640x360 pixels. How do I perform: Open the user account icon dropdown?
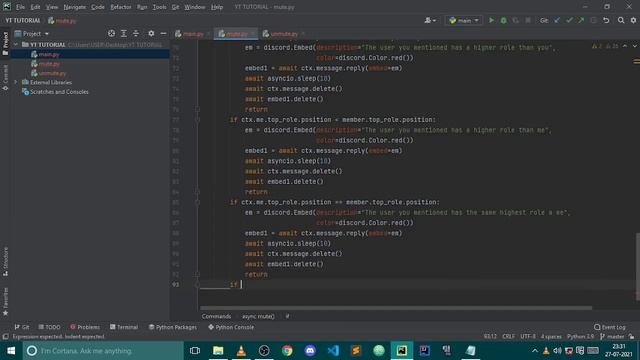click(x=430, y=20)
